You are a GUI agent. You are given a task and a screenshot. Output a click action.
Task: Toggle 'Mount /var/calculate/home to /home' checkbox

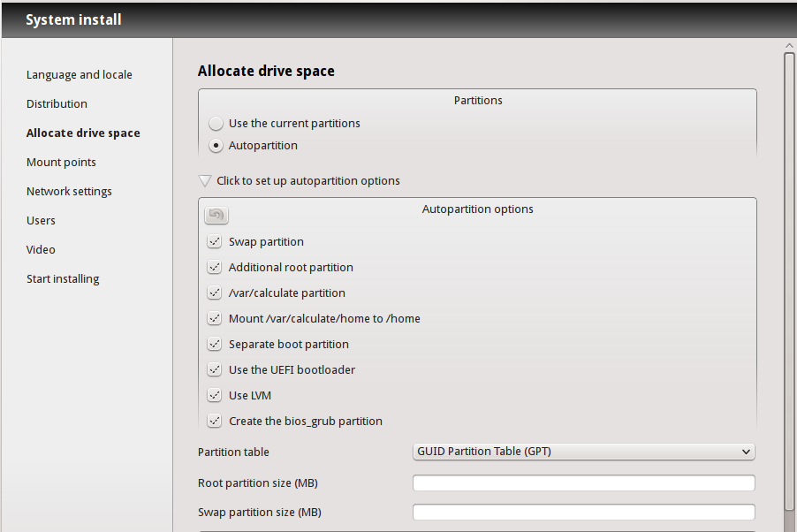click(215, 318)
